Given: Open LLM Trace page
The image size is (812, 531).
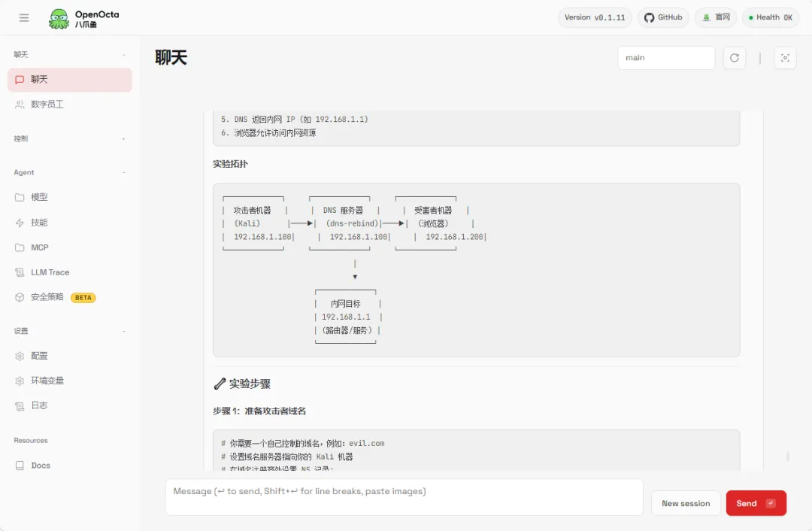Looking at the screenshot, I should pos(70,272).
